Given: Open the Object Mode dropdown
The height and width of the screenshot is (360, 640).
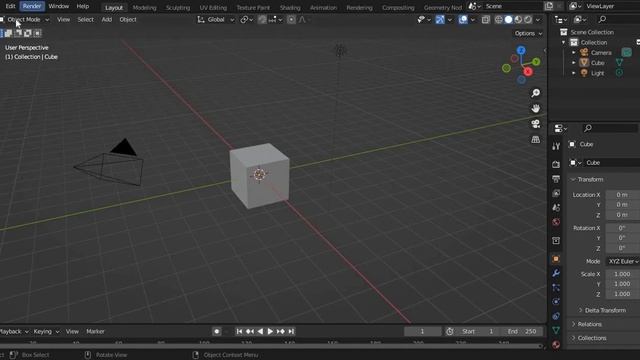Looking at the screenshot, I should [x=25, y=19].
